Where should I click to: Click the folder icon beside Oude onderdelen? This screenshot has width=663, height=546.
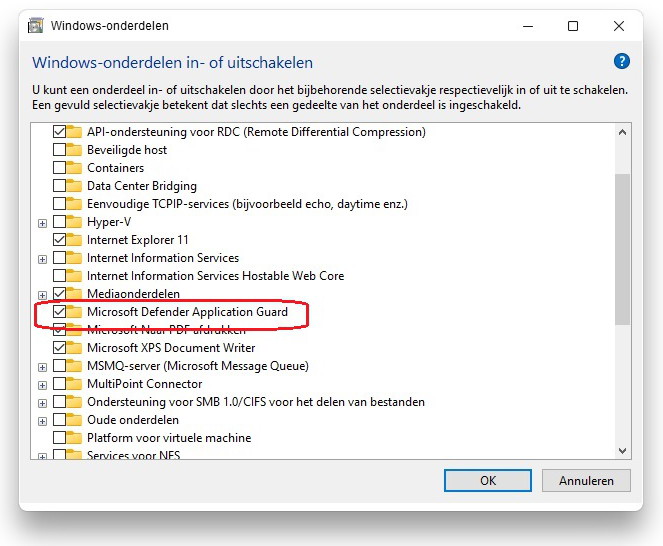(74, 420)
